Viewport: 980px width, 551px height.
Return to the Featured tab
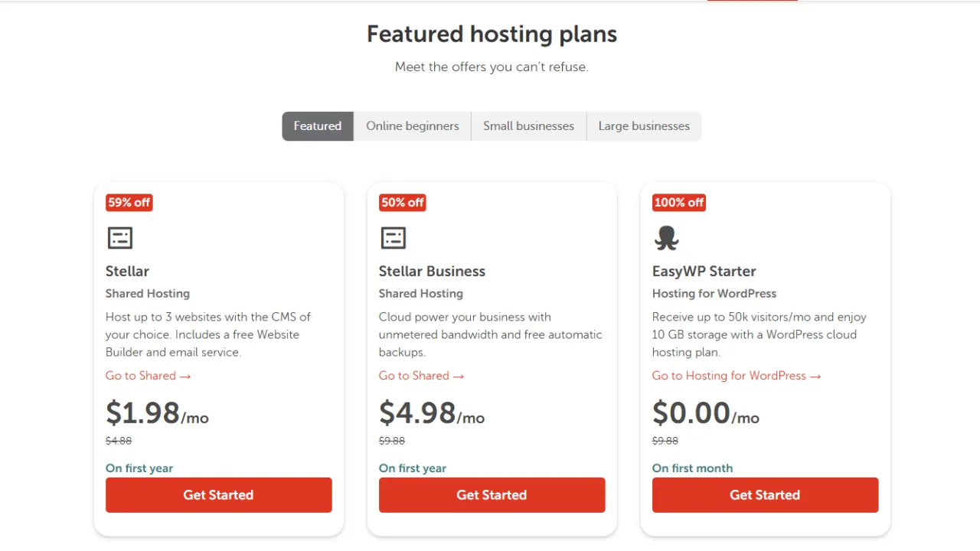click(317, 126)
